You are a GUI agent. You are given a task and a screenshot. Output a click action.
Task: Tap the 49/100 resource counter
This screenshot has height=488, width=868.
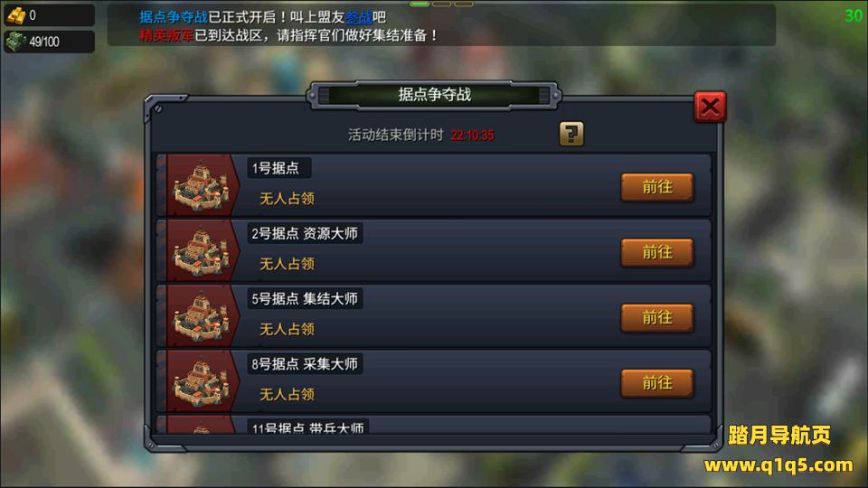pos(44,42)
